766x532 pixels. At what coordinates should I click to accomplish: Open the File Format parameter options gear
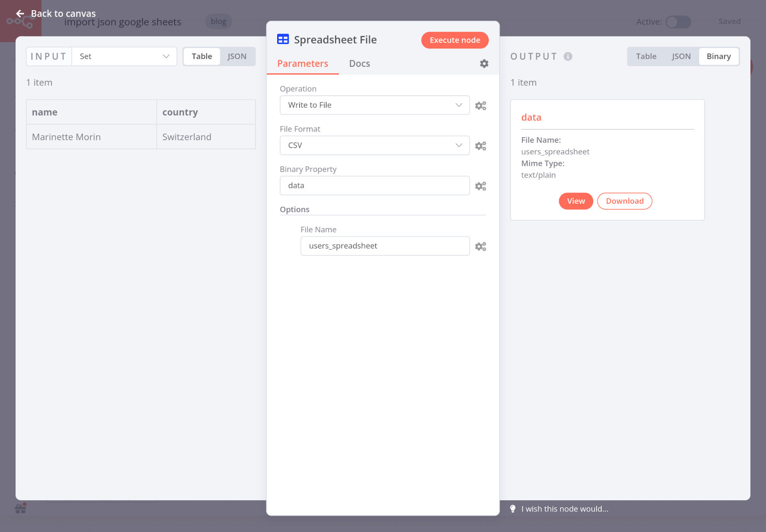[480, 146]
